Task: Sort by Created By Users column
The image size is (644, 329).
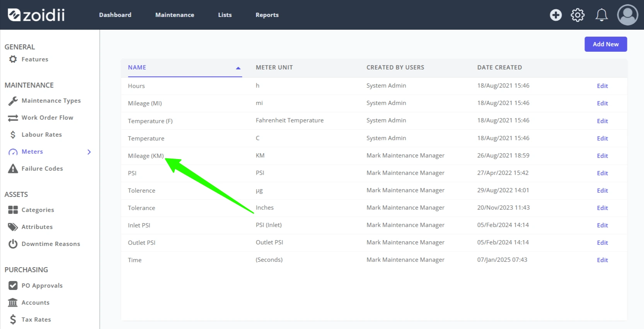Action: [395, 68]
